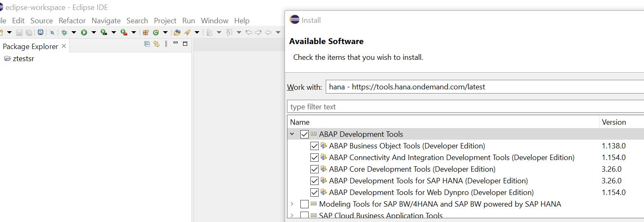Create a New Java Package icon
Viewport: 644px width, 222px height.
pyautogui.click(x=146, y=32)
